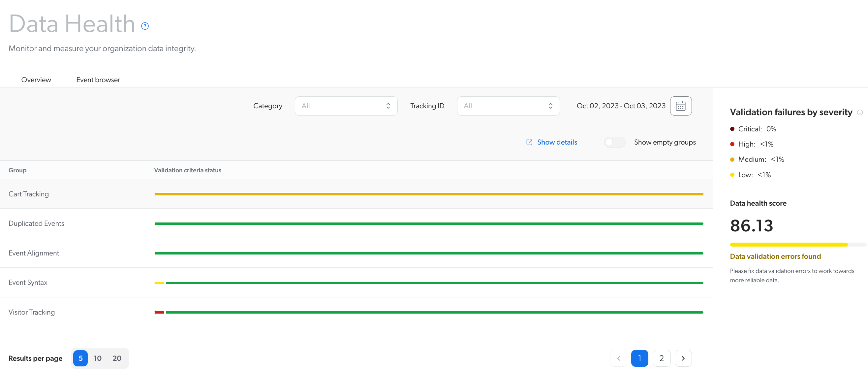Click the Cart Tracking validation status bar

tap(429, 194)
